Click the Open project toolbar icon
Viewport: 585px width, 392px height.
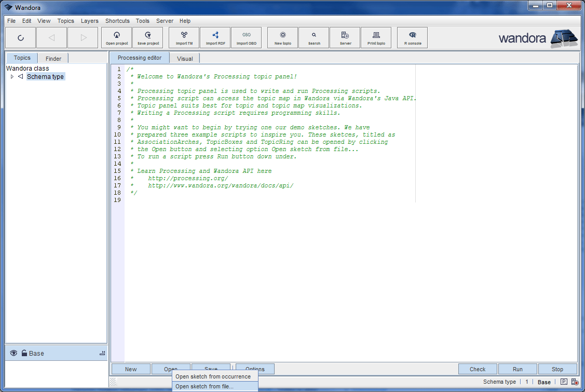(x=117, y=38)
